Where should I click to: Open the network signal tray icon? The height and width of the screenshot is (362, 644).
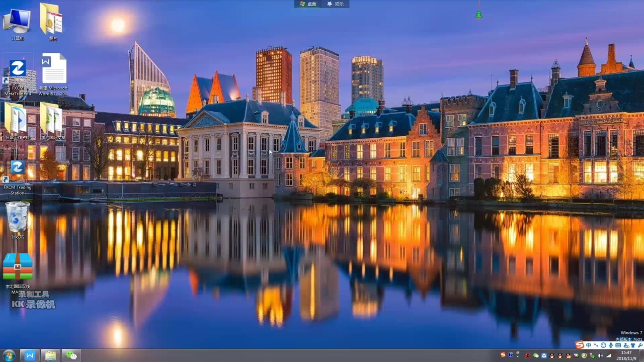tap(608, 355)
